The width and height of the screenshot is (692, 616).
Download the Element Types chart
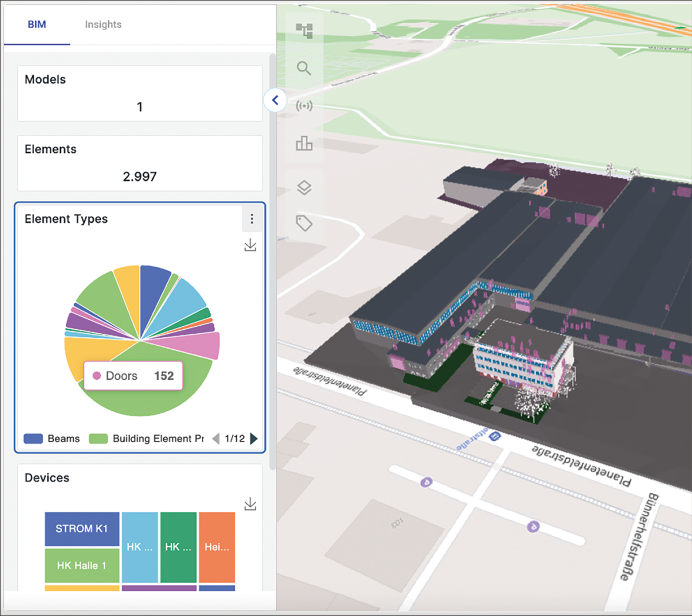tap(251, 244)
